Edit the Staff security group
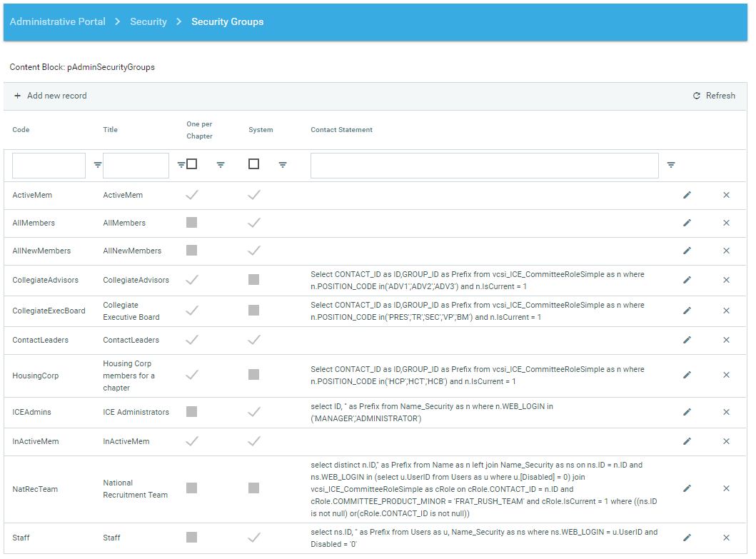This screenshot has height=559, width=756. click(x=687, y=538)
